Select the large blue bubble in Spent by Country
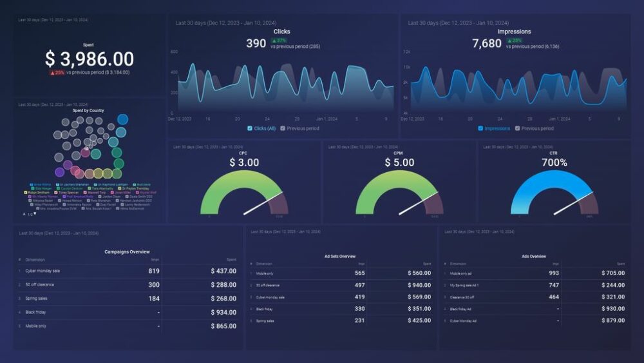This screenshot has height=363, width=644. click(122, 119)
